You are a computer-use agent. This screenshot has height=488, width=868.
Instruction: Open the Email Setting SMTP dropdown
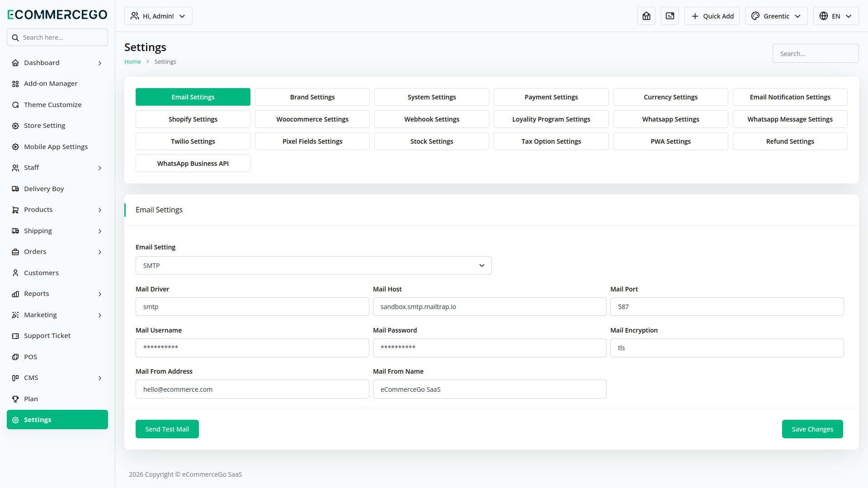[x=313, y=266]
